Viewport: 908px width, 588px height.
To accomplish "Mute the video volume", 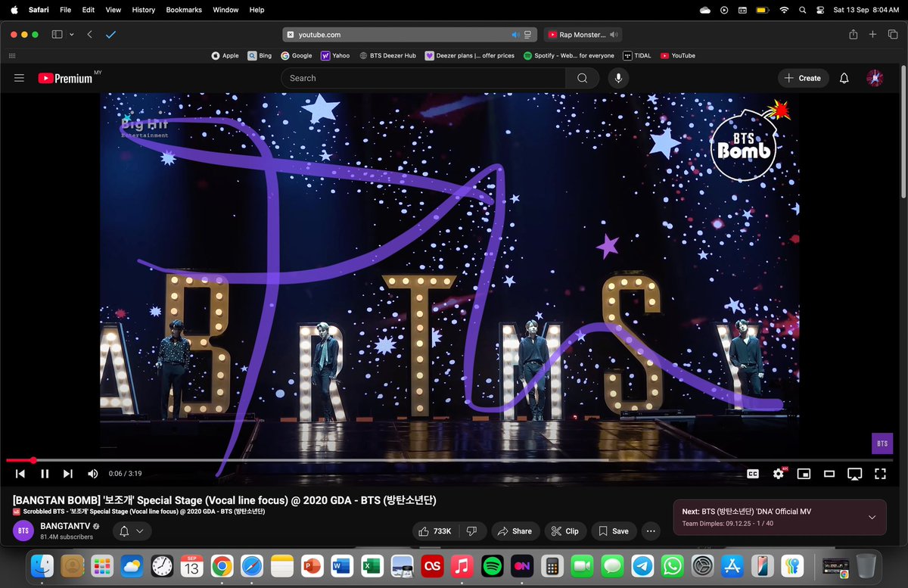I will (92, 474).
